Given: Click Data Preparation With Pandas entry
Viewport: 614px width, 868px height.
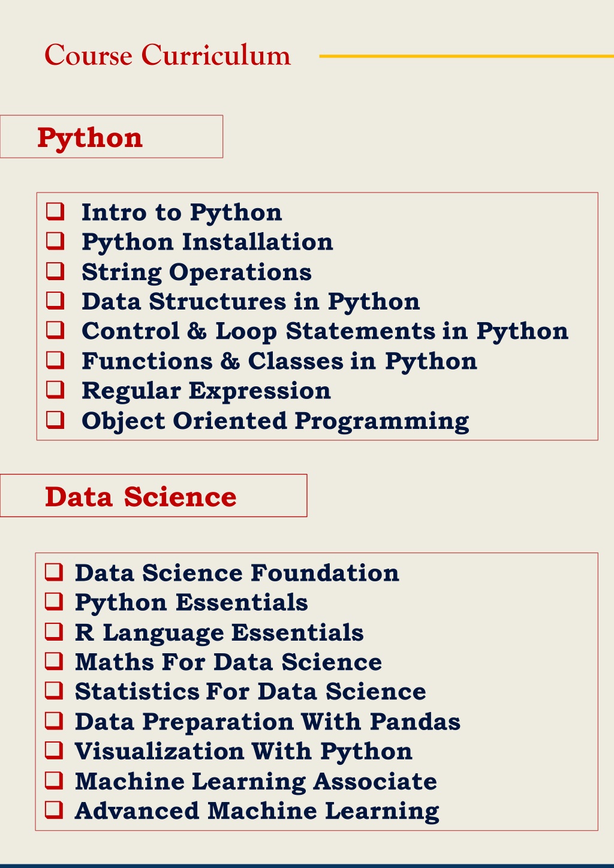Looking at the screenshot, I should 267,722.
